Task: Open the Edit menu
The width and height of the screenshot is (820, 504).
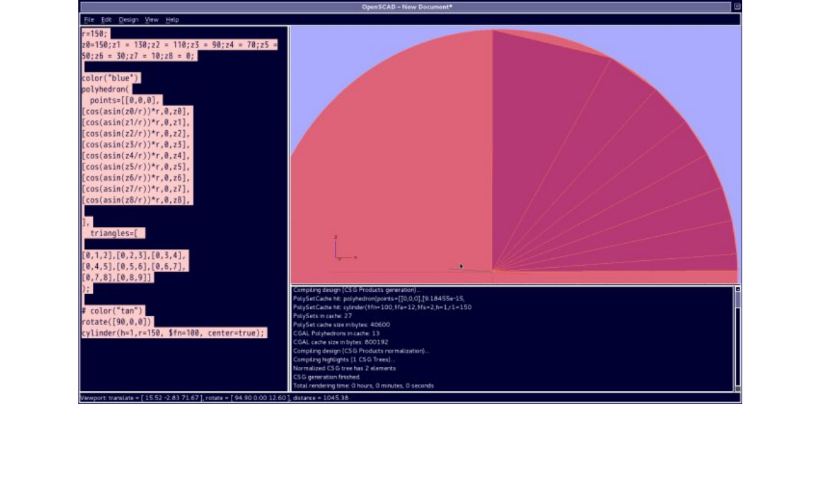Action: point(106,20)
